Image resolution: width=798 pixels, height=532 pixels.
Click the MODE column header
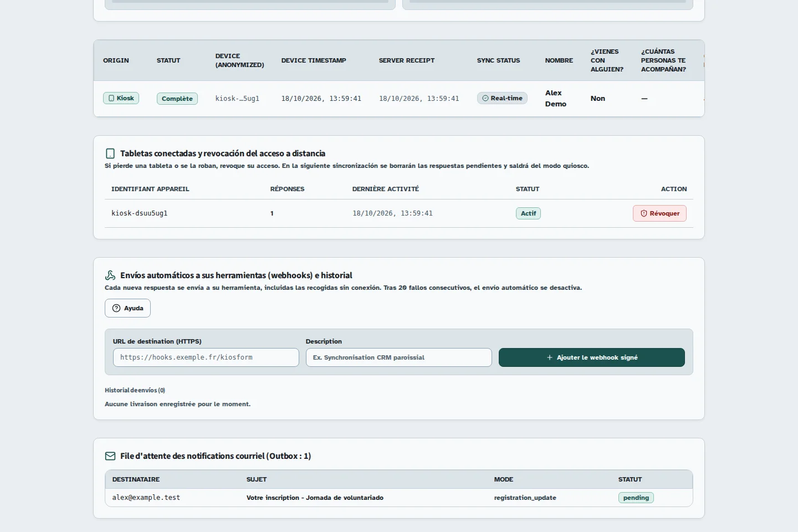[x=504, y=479]
